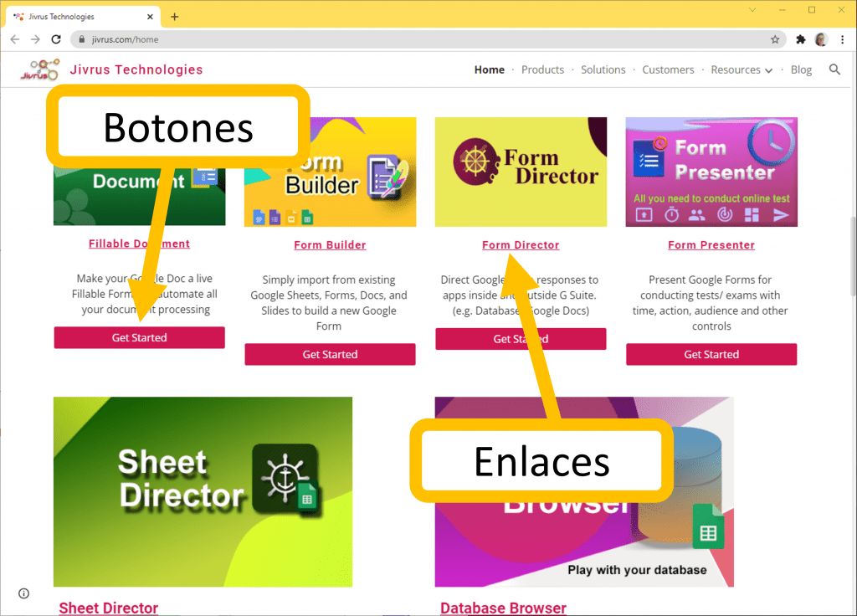Click the Jivrus Technologies site title

[136, 70]
